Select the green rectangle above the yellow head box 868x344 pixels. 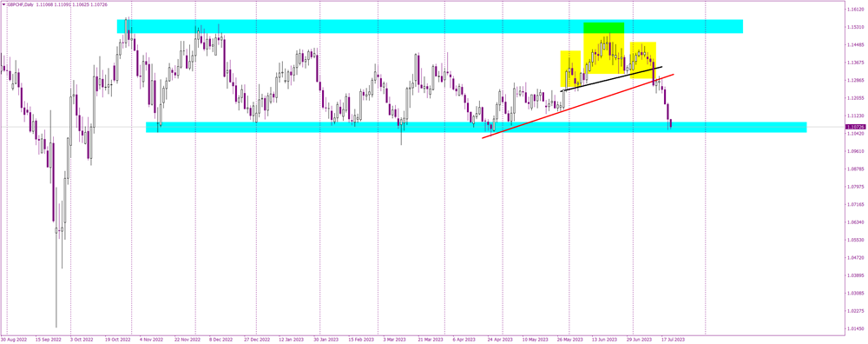604,29
